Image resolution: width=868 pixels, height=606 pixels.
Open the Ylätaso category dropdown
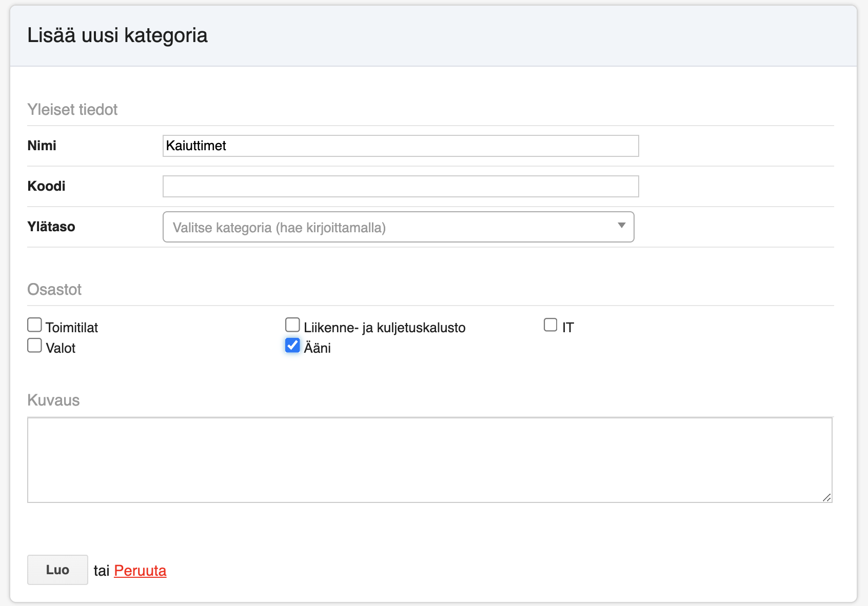pyautogui.click(x=390, y=227)
